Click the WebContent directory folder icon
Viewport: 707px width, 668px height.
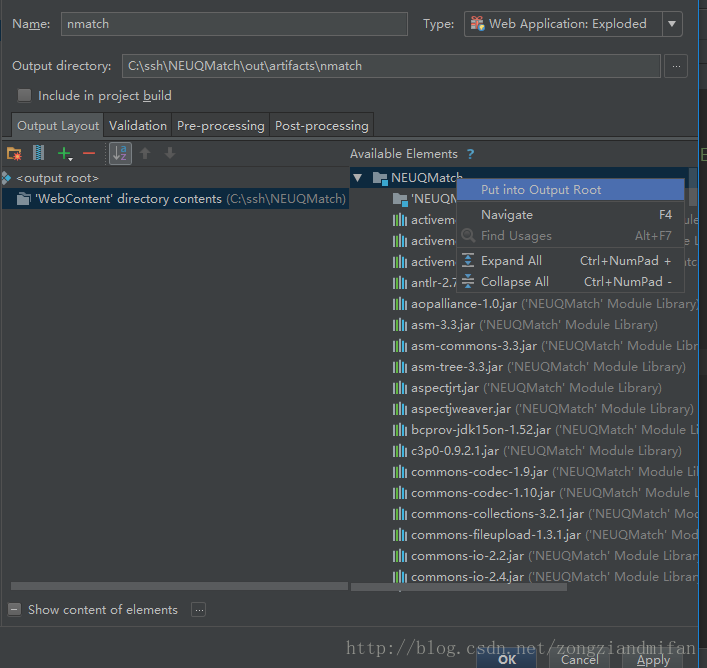click(23, 199)
